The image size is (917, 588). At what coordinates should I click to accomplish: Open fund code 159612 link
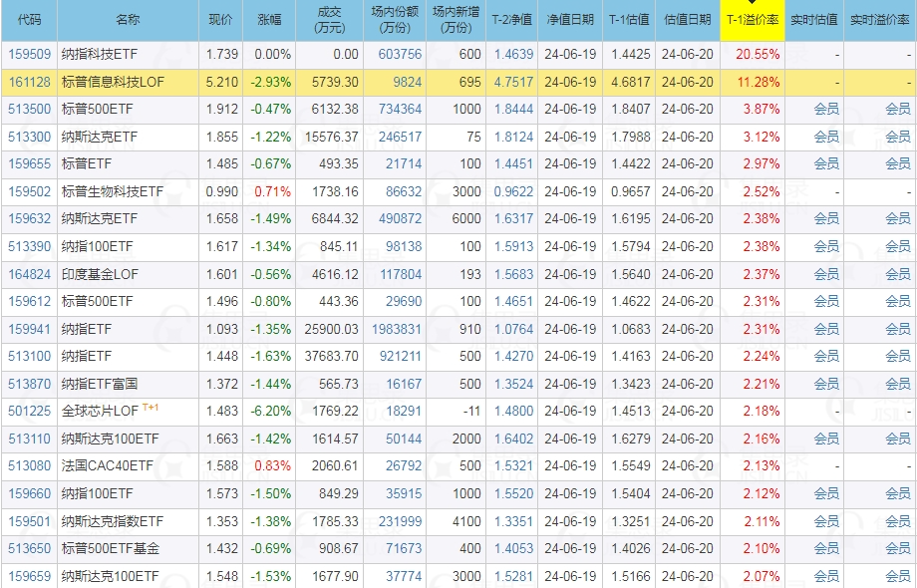(x=29, y=301)
